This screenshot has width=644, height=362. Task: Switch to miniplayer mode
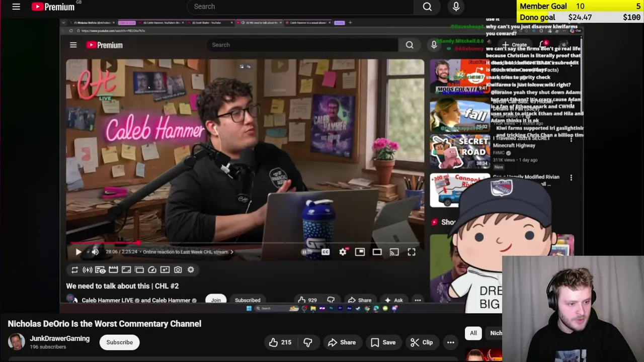(360, 252)
